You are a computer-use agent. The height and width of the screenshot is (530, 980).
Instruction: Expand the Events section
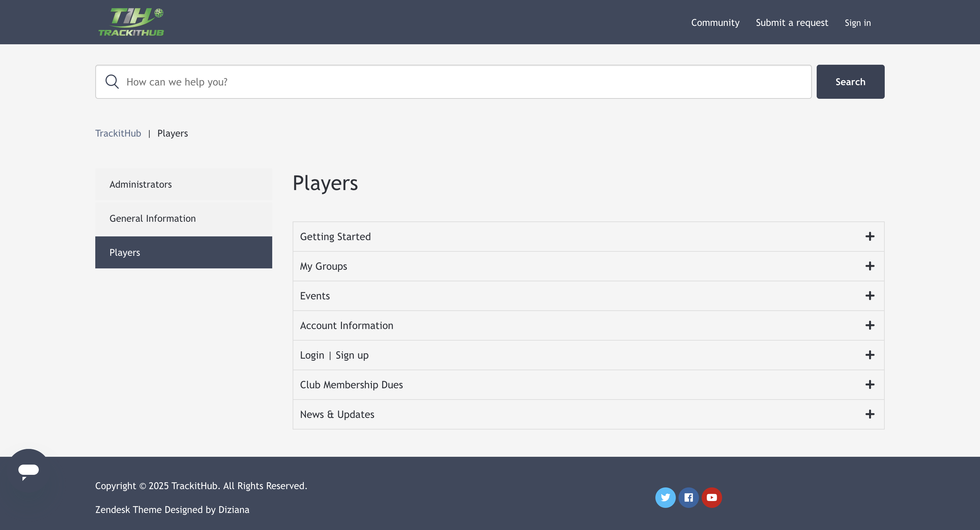(x=588, y=296)
